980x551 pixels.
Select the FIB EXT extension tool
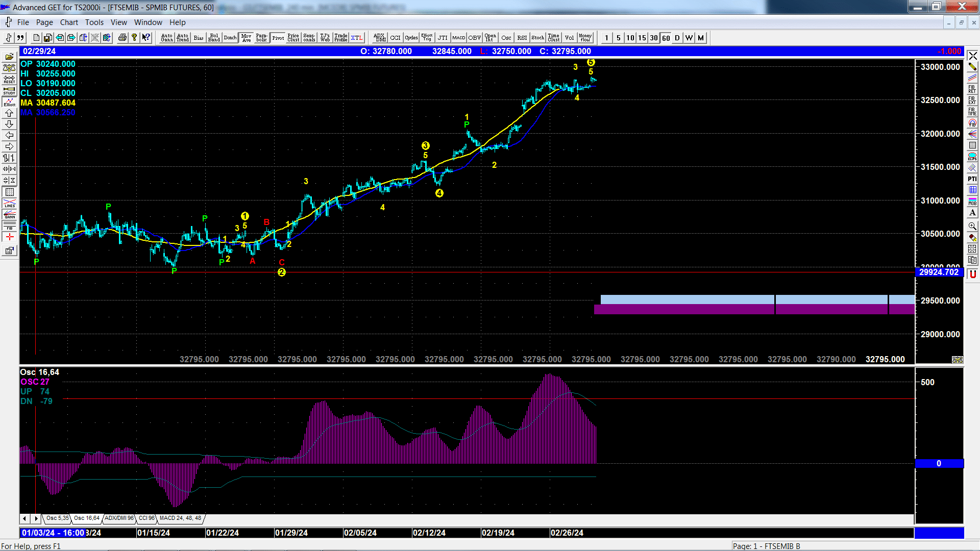coord(972,101)
